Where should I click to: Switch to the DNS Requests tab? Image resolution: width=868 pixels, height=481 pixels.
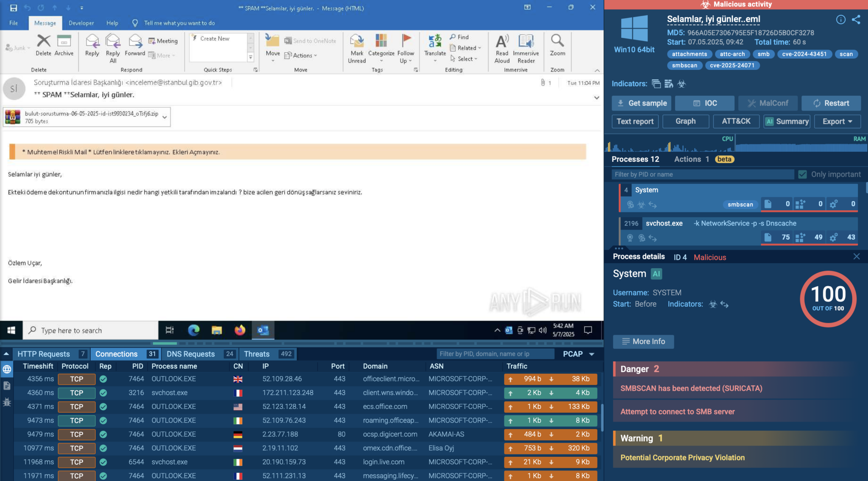191,354
